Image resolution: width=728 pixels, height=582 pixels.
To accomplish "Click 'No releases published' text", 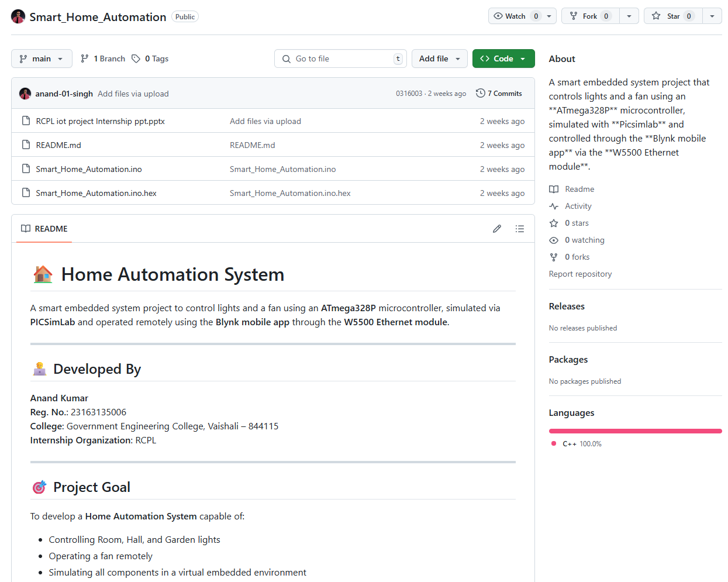I will click(x=583, y=328).
